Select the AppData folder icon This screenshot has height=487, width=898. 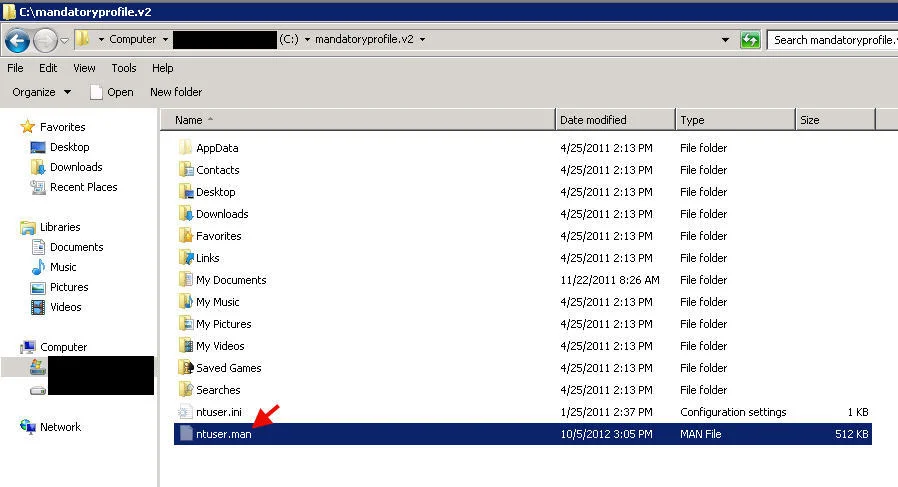[x=186, y=147]
